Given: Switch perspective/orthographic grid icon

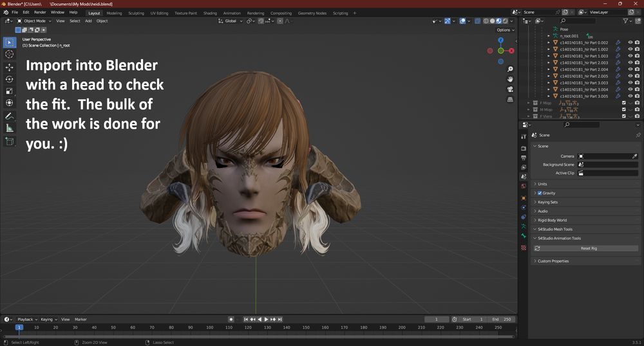Looking at the screenshot, I should point(509,99).
